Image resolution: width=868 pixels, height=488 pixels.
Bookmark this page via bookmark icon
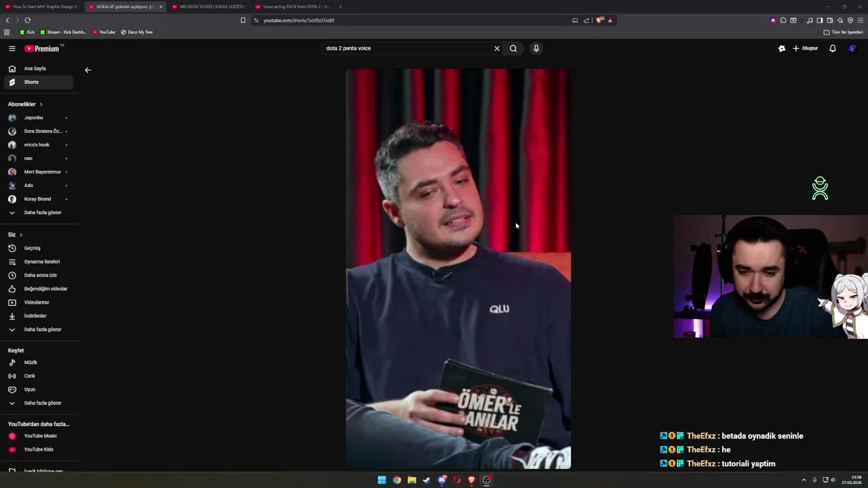[243, 20]
